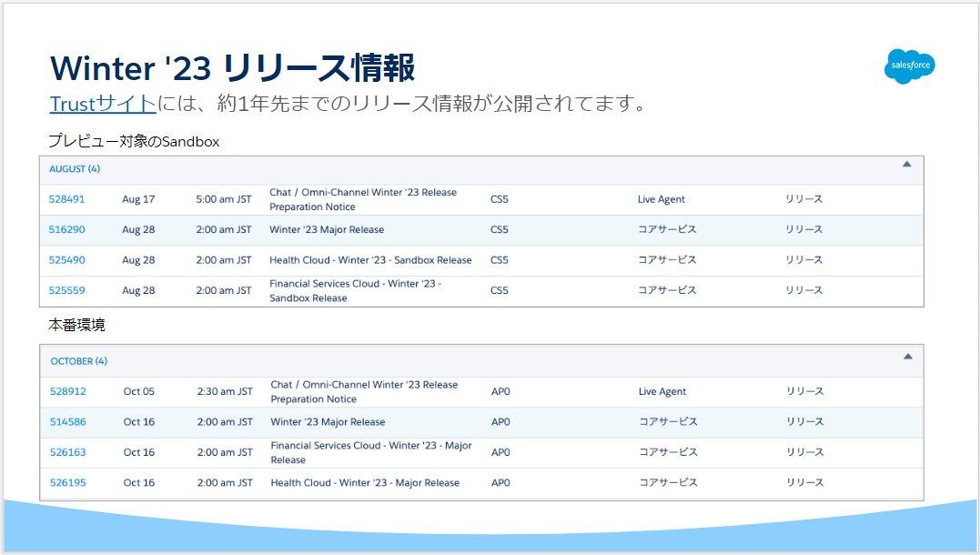Screen dimensions: 980x555
Task: Click the Winter '23 リリース情報 title
Action: pyautogui.click(x=232, y=67)
